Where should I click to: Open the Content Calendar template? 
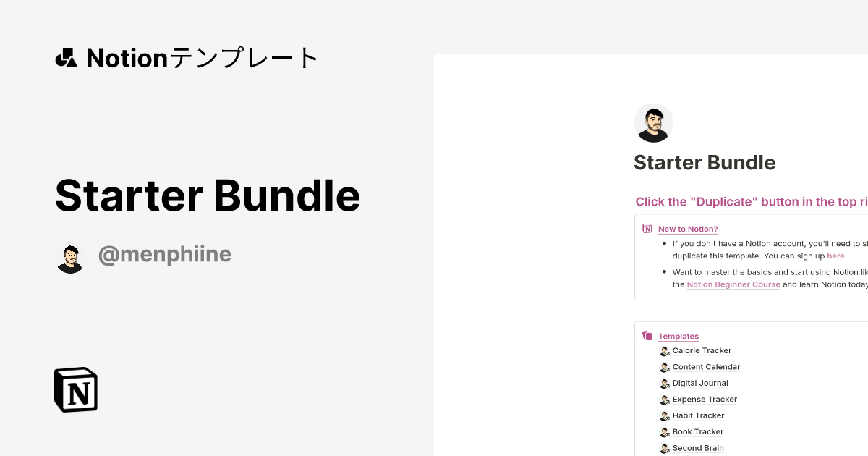[706, 367]
